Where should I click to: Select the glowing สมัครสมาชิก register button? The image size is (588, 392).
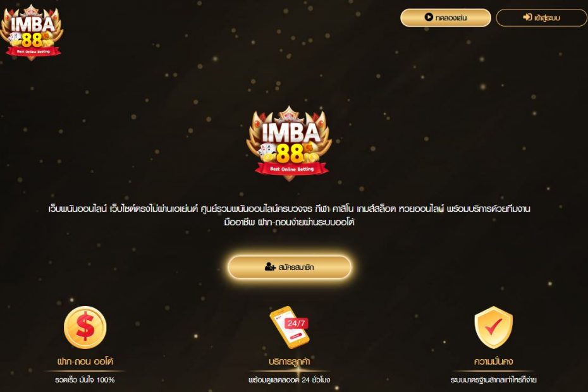[x=290, y=267]
